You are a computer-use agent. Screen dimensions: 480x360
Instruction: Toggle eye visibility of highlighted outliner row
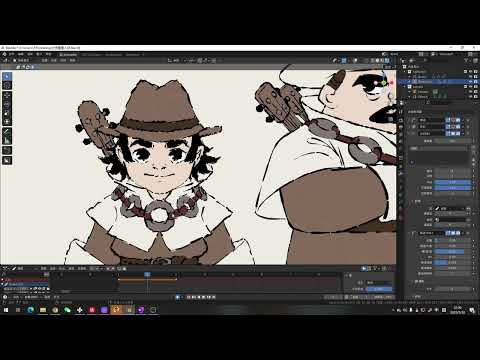(471, 82)
